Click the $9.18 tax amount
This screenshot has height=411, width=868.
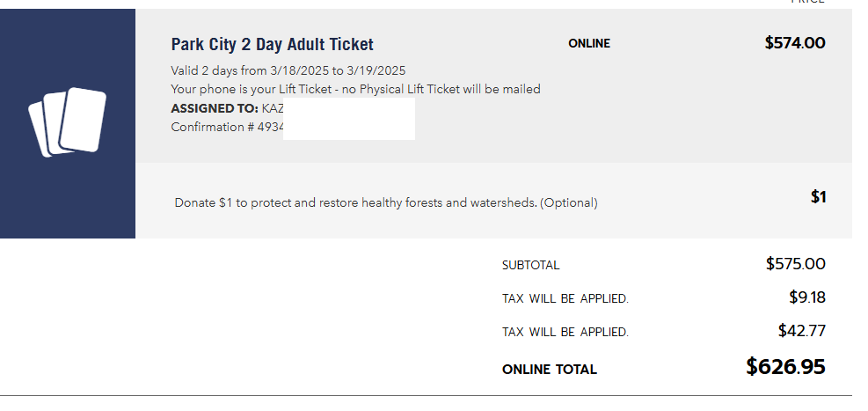pyautogui.click(x=807, y=297)
